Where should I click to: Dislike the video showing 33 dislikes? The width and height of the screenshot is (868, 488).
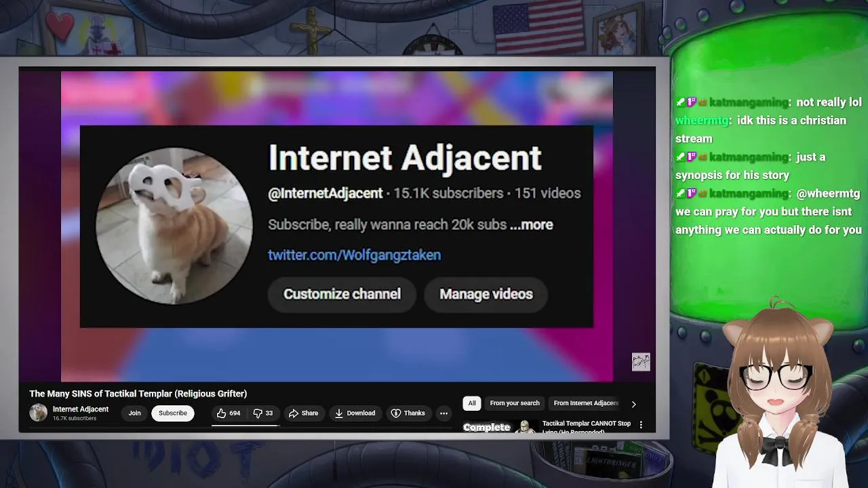tap(262, 413)
